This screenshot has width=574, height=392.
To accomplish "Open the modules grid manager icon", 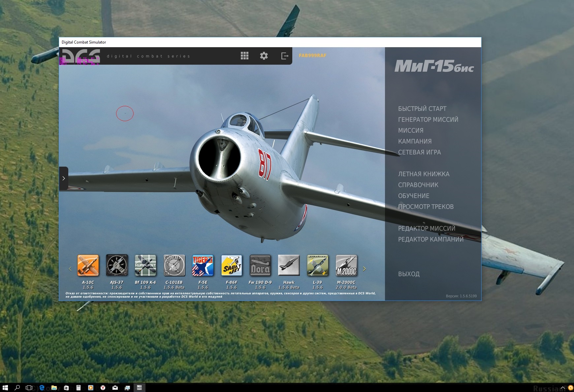I will pos(244,56).
